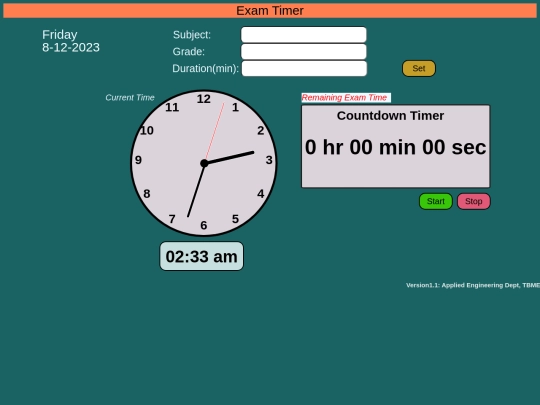Click the countdown reading 0 hr 00 min 00 sec

pos(395,147)
